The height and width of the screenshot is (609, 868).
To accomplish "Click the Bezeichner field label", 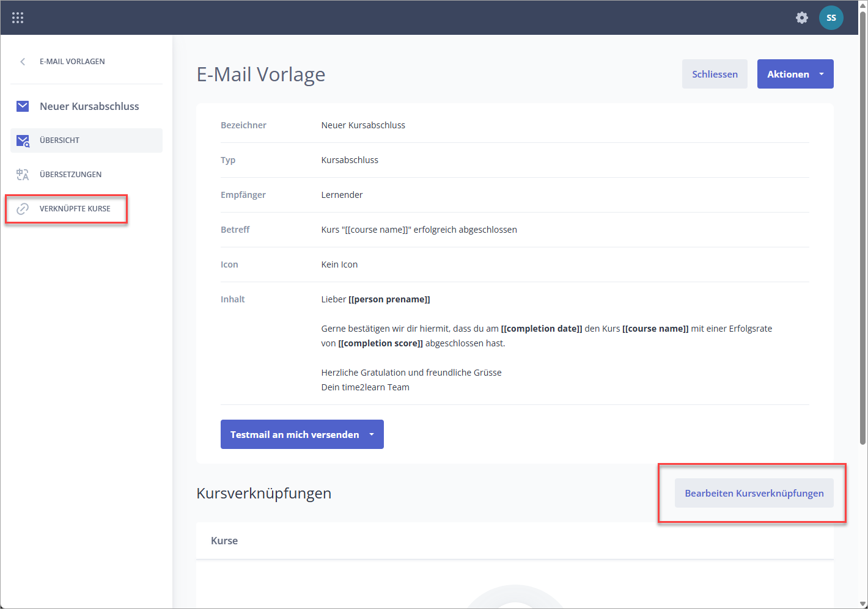I will pos(243,125).
